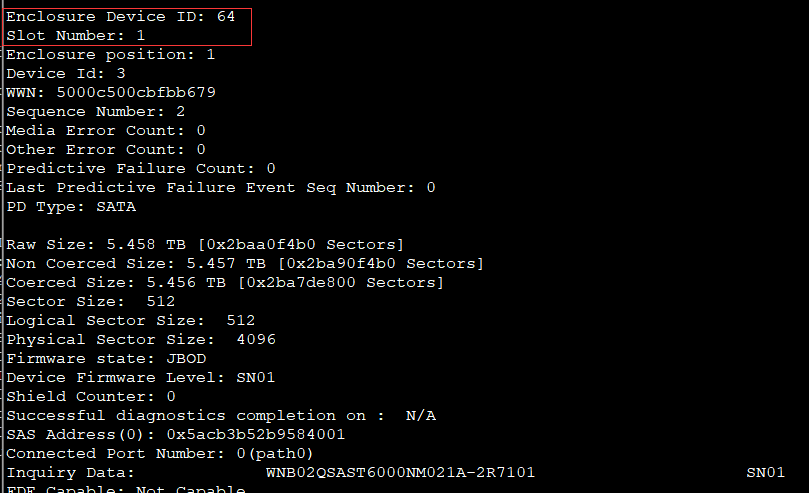Click the Predictive Failure Count line
This screenshot has width=809, height=493.
[x=141, y=169]
